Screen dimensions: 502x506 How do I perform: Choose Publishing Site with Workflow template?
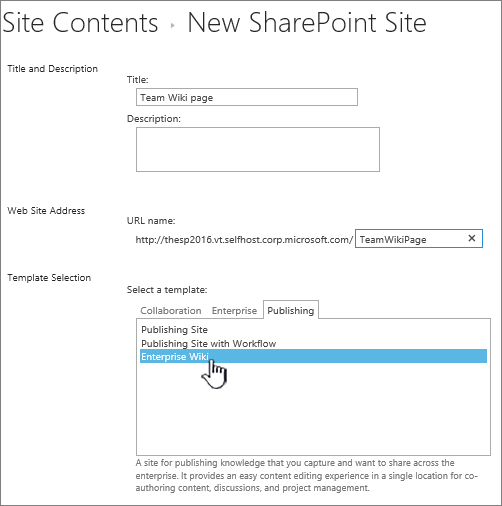click(x=209, y=343)
